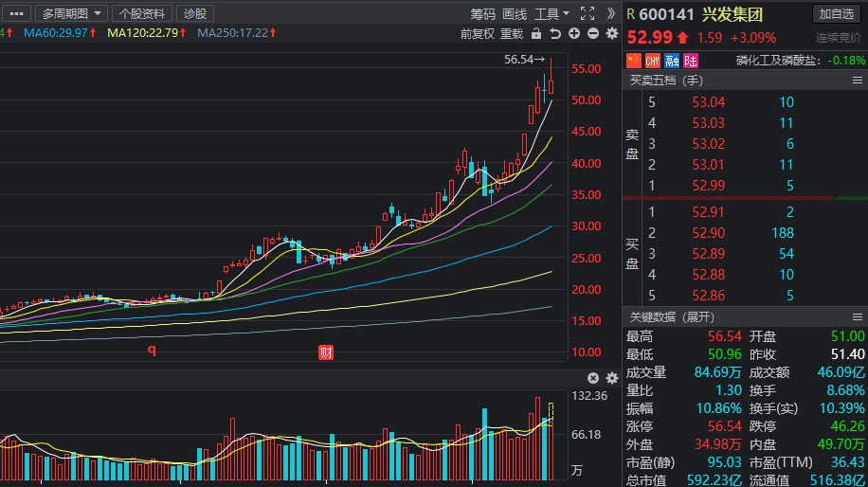Click the 换手 value 8.68%
This screenshot has height=487, width=868.
coord(845,390)
